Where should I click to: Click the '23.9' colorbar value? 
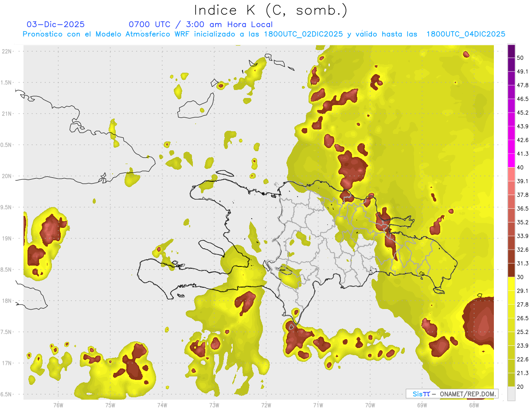pos(523,345)
